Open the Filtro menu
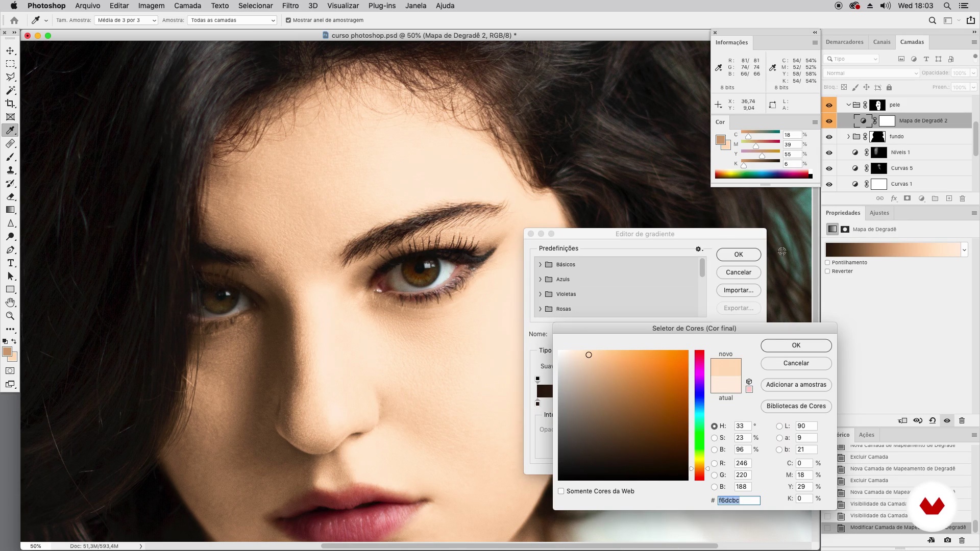 coord(290,6)
